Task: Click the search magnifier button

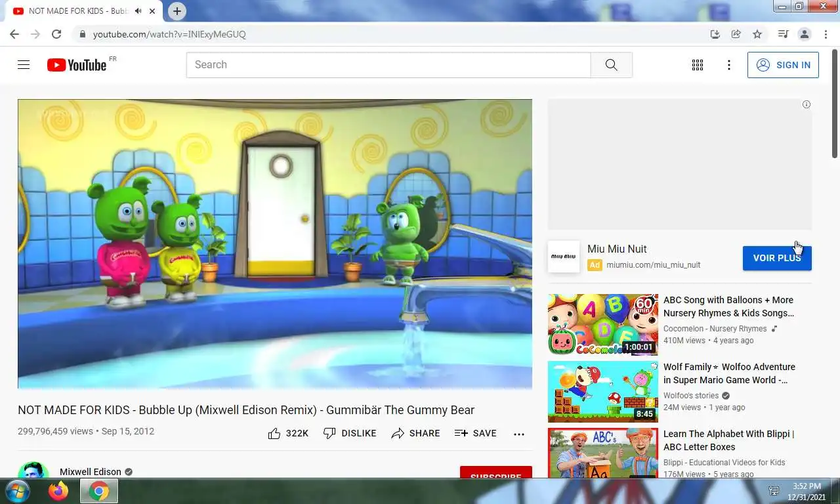Action: click(x=611, y=65)
